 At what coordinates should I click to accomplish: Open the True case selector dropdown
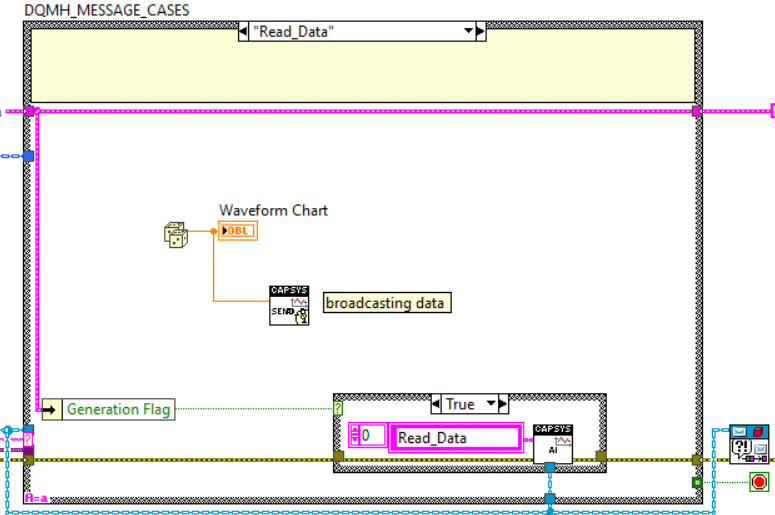coord(491,403)
